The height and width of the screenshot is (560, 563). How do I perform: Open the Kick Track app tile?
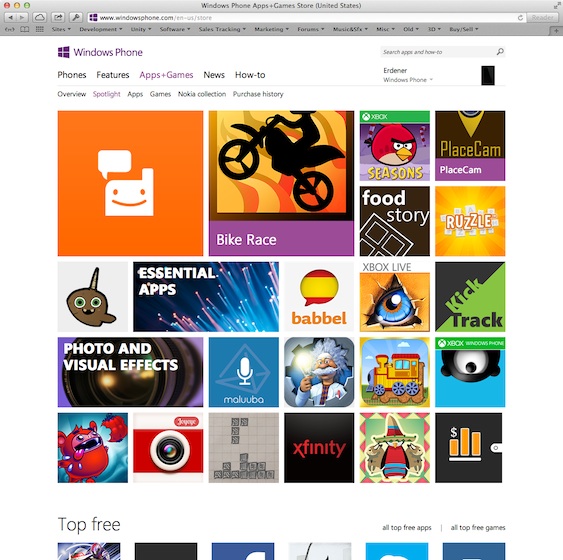tap(470, 297)
